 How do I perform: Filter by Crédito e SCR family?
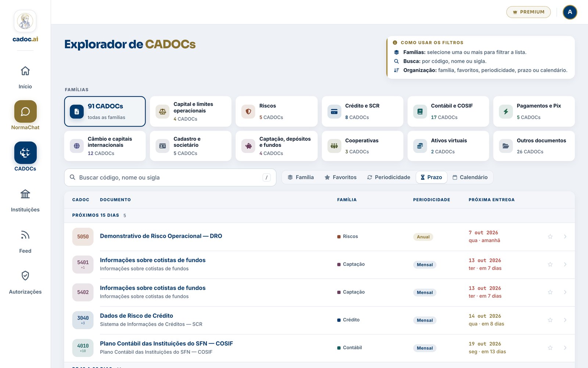pos(362,112)
